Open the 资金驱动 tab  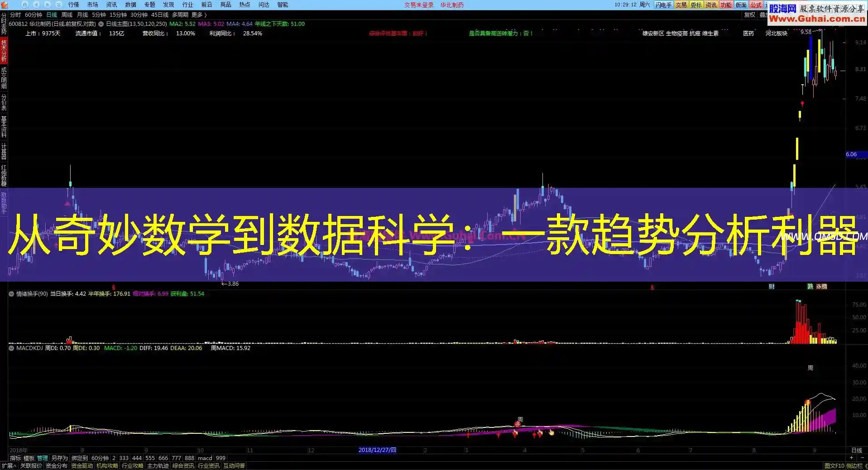82,465
